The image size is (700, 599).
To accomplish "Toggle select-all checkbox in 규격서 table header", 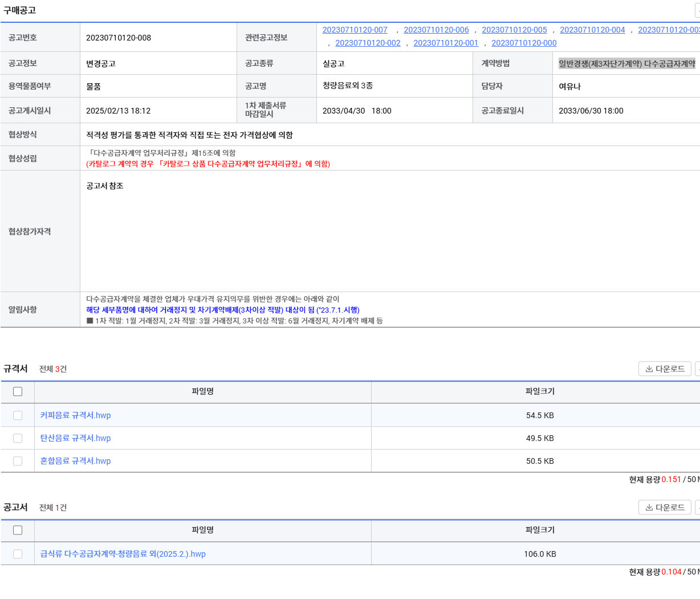I will point(18,391).
